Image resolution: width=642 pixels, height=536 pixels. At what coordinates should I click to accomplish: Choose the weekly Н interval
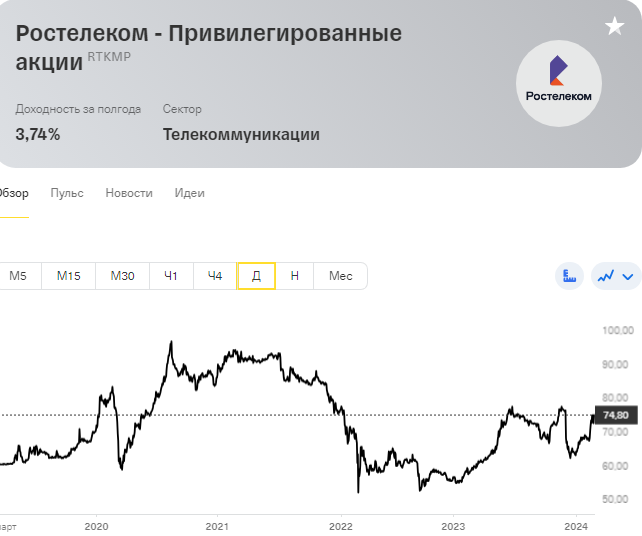tap(294, 276)
